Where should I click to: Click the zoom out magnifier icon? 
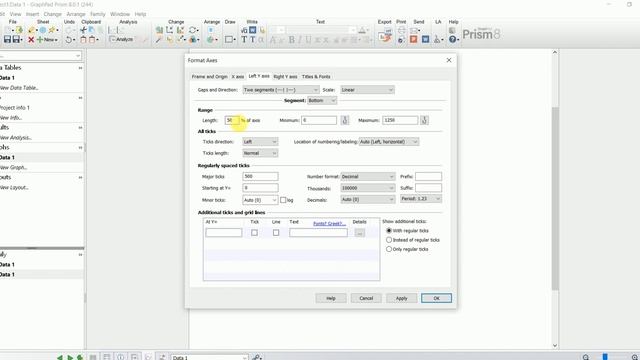pyautogui.click(x=586, y=357)
